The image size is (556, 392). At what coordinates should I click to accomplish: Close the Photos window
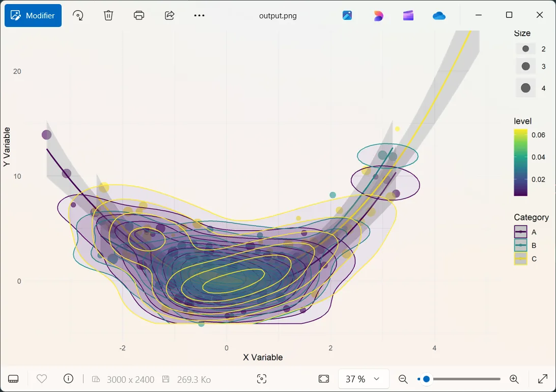point(539,15)
